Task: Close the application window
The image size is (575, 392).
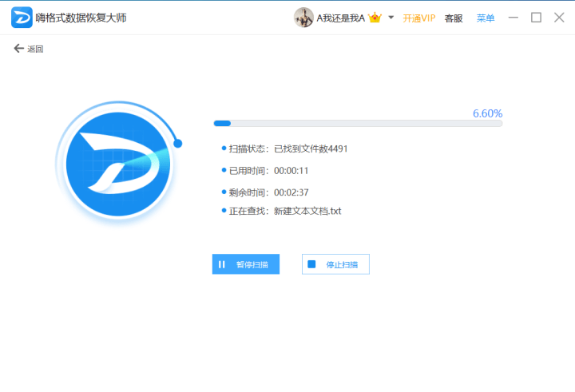Action: point(559,18)
